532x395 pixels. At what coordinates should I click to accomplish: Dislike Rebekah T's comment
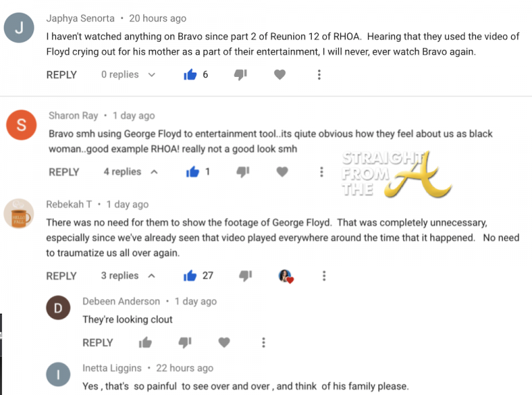coord(245,276)
